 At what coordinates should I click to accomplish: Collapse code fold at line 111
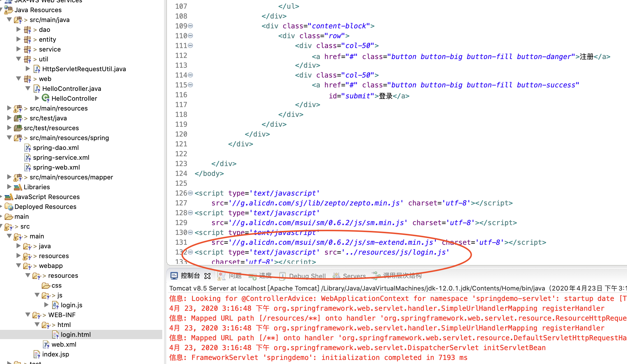(x=190, y=45)
